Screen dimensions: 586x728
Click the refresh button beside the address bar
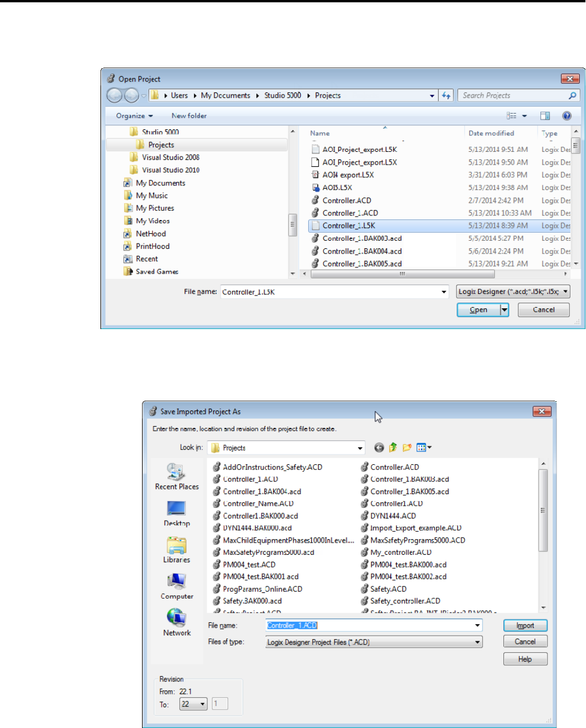(x=446, y=96)
